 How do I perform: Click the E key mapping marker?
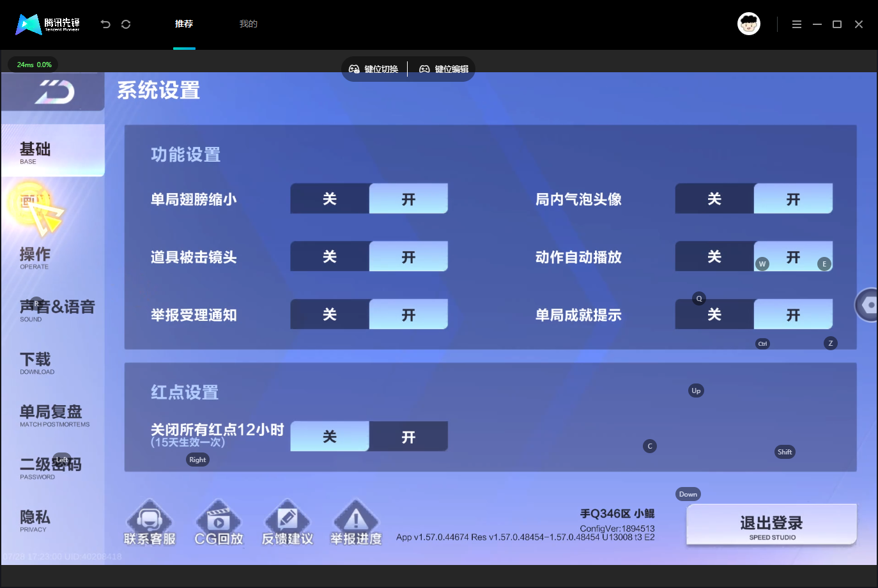(824, 264)
